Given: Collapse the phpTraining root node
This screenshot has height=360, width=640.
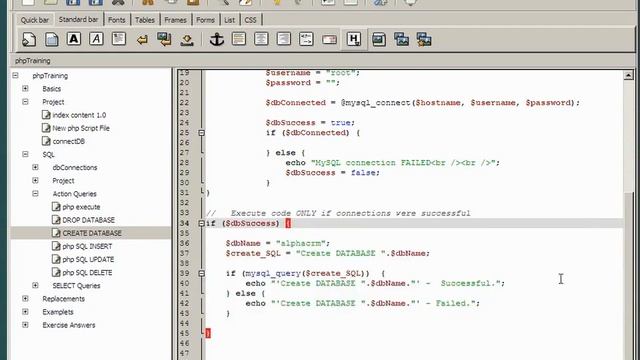Looking at the screenshot, I should [16, 75].
